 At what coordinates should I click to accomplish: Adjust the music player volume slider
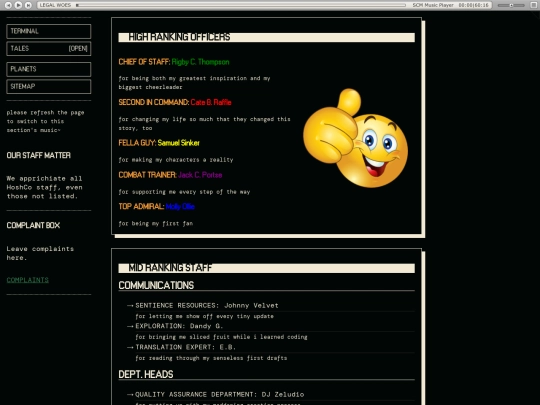pos(511,5)
